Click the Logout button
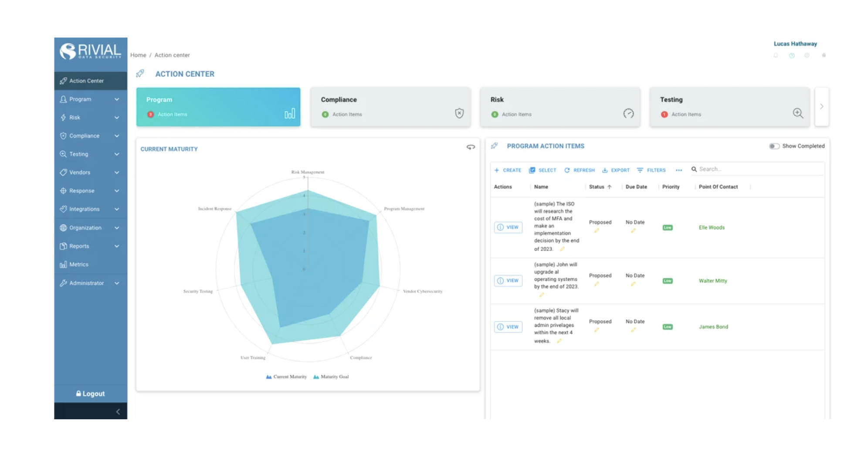868x475 pixels. (90, 393)
